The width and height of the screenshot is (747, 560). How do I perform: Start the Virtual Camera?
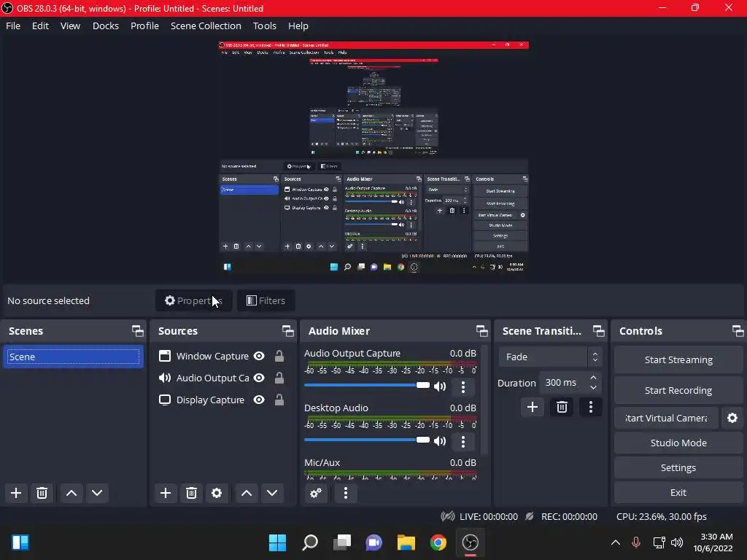tap(666, 418)
